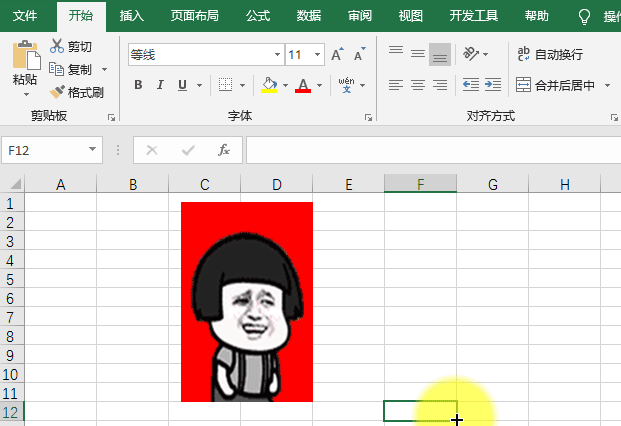
Task: Expand the 粘贴 paste options arrow
Action: pyautogui.click(x=26, y=94)
